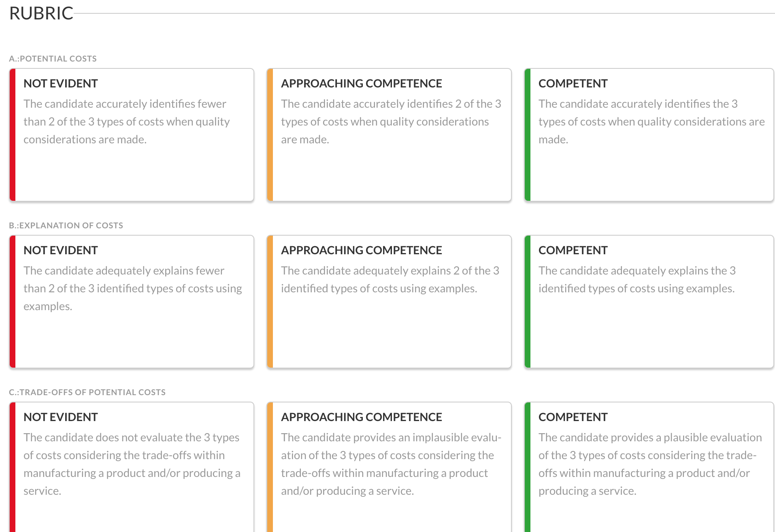Click green color bar in Potential Costs row
775x532 pixels.
528,135
